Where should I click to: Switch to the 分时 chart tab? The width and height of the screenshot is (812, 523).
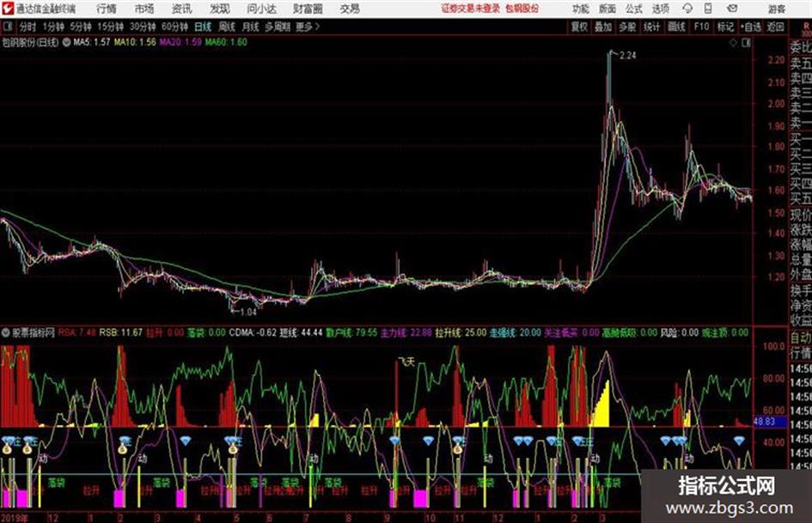[x=27, y=27]
